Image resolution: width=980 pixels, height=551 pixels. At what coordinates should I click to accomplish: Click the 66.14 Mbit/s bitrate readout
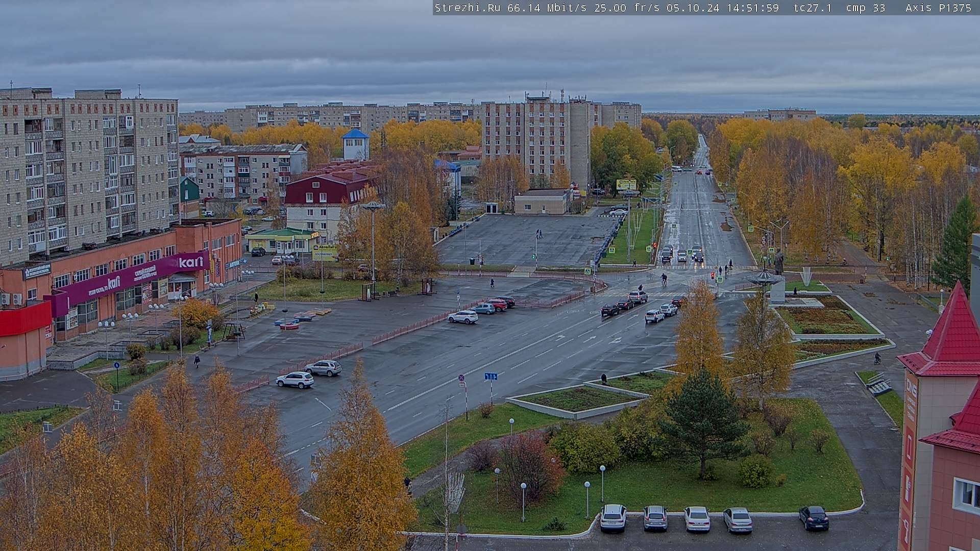[547, 8]
